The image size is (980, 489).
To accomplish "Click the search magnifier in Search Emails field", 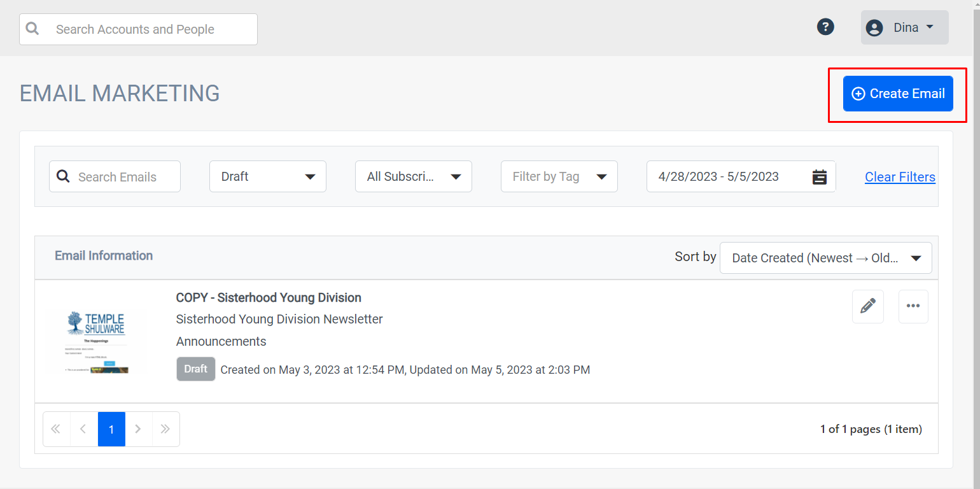I will tap(62, 176).
